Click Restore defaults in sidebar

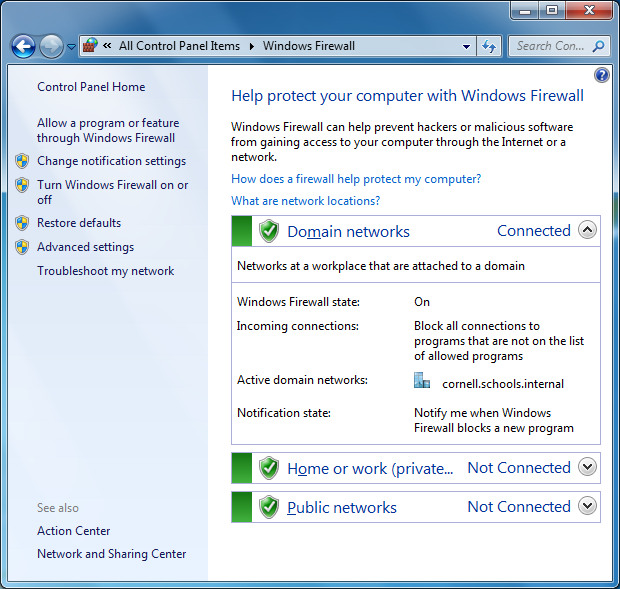point(79,223)
